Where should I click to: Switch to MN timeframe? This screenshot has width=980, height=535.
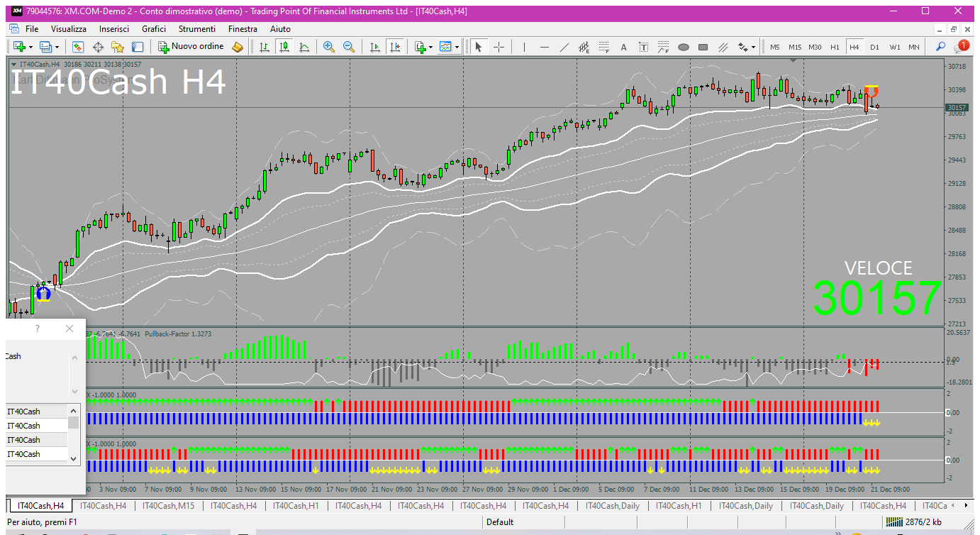click(914, 47)
